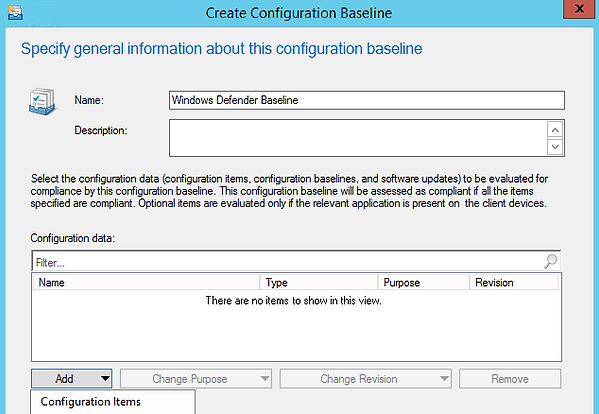Sort the list by the Type column
The image size is (599, 414).
[319, 283]
